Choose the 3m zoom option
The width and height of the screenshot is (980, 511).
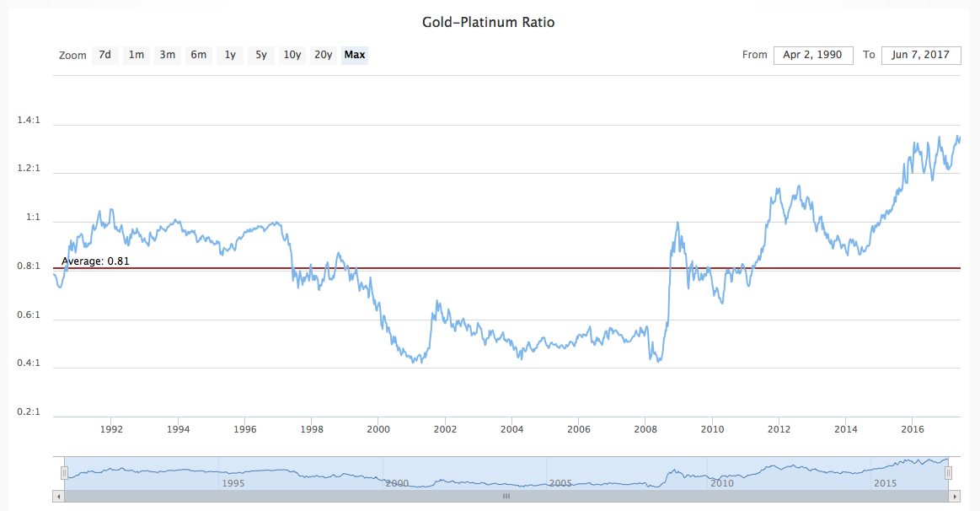[168, 55]
